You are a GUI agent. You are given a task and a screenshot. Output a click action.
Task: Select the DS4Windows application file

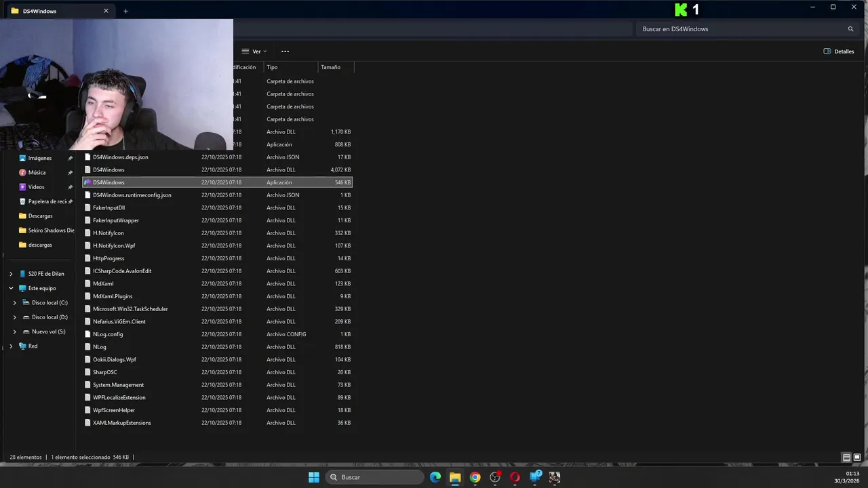pyautogui.click(x=217, y=182)
